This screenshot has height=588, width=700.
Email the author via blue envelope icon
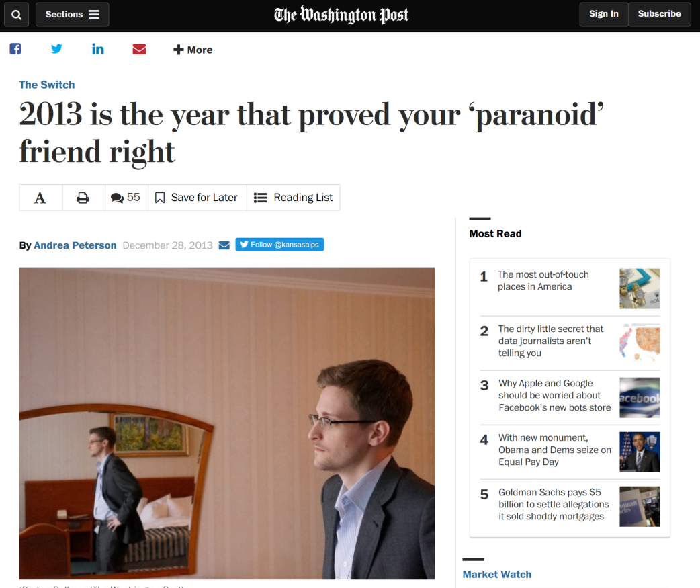point(224,245)
